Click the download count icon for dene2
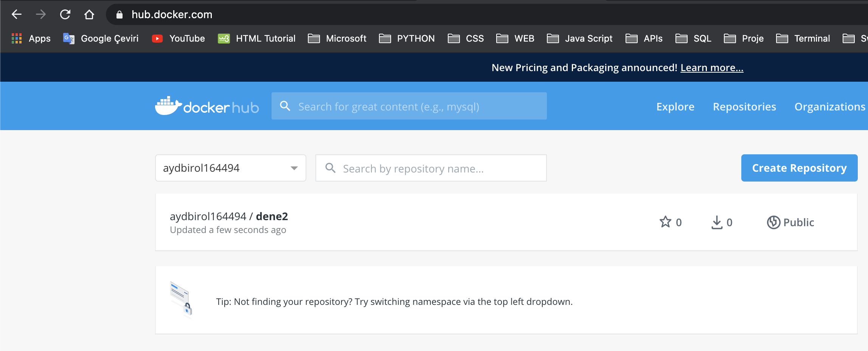Screen dimensions: 868x351 pyautogui.click(x=717, y=222)
